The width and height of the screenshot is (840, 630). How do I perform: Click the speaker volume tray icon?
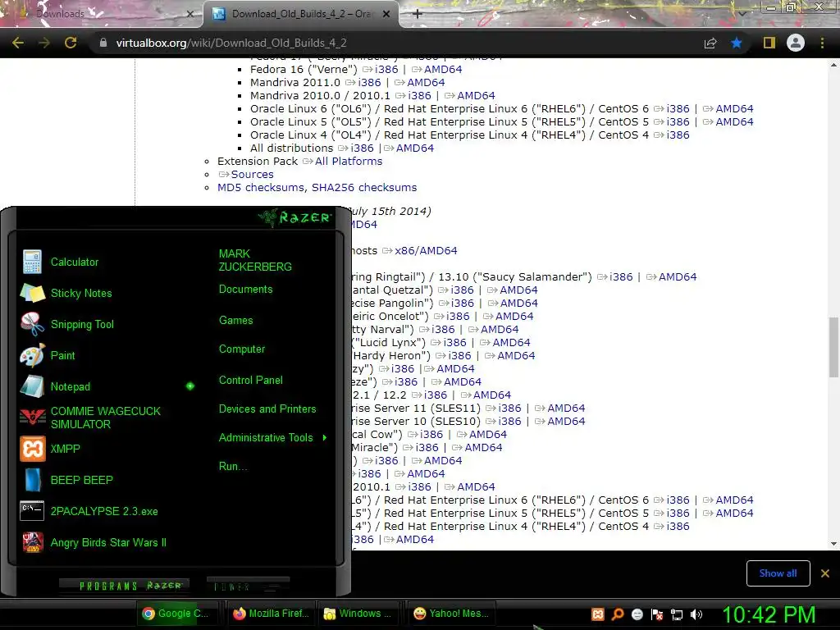(696, 614)
